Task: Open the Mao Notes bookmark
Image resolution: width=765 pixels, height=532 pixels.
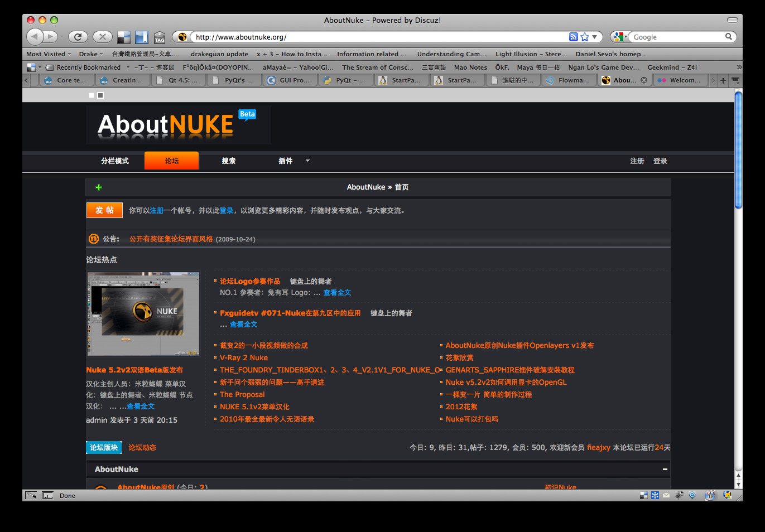Action: [x=470, y=67]
